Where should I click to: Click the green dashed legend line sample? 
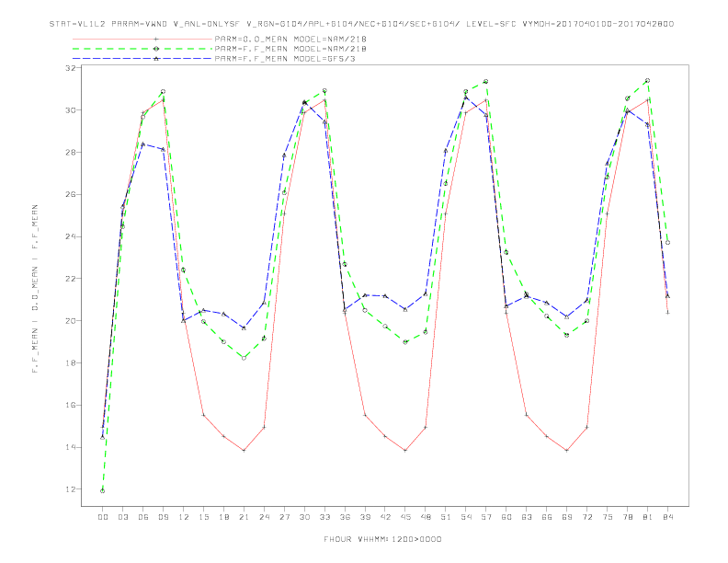(x=142, y=49)
